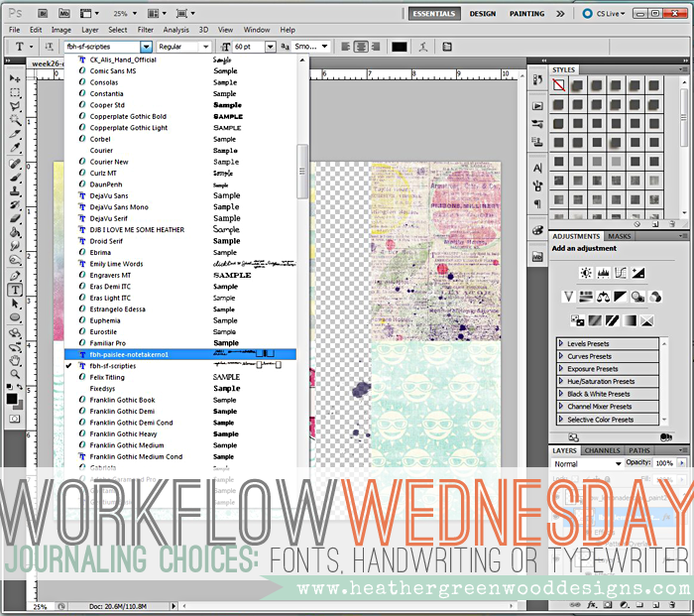Add a Color Balance scales adjustment
Screen dimensions: 694x616
tap(603, 297)
